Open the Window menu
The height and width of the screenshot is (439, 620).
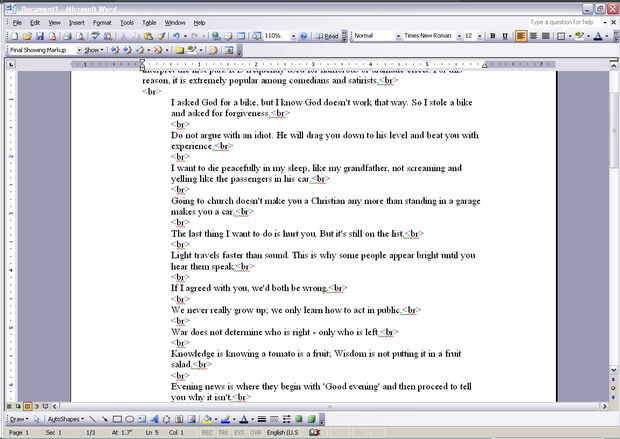175,23
